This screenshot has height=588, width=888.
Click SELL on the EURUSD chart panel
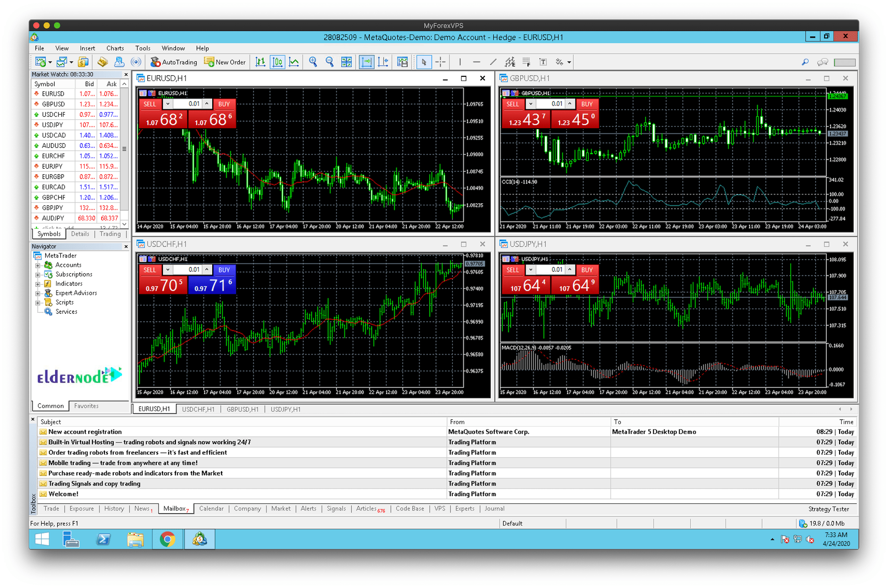(150, 104)
